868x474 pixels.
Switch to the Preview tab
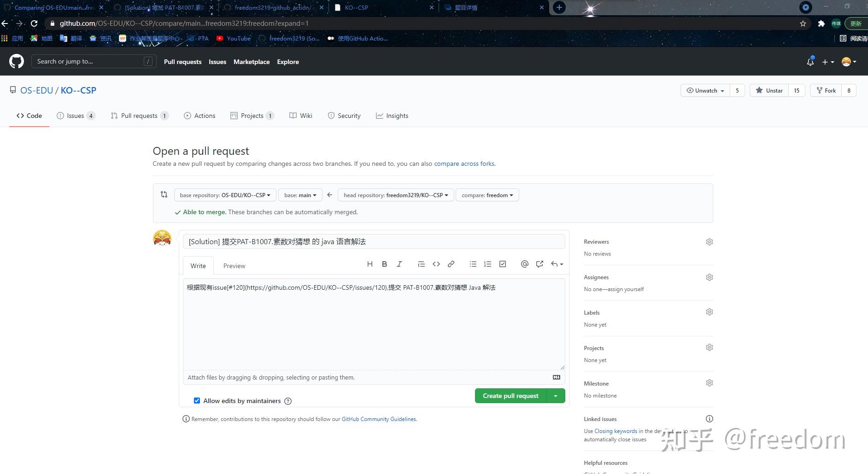coord(234,266)
